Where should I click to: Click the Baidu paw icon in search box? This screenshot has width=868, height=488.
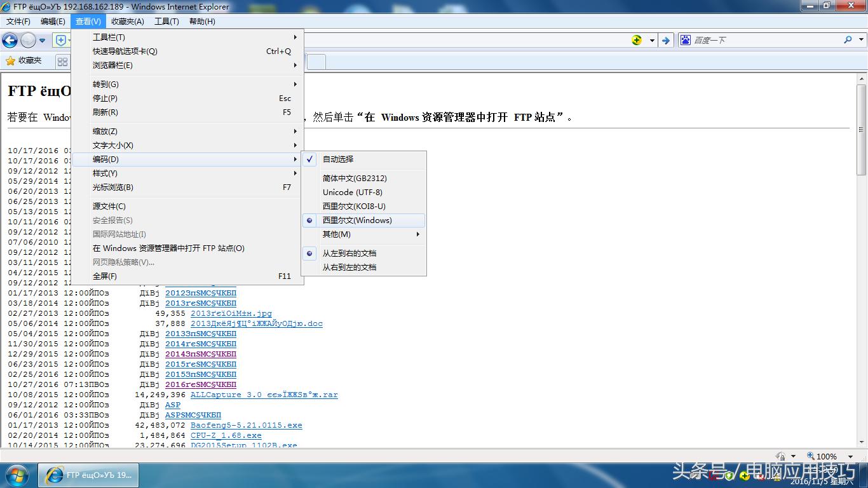[685, 39]
